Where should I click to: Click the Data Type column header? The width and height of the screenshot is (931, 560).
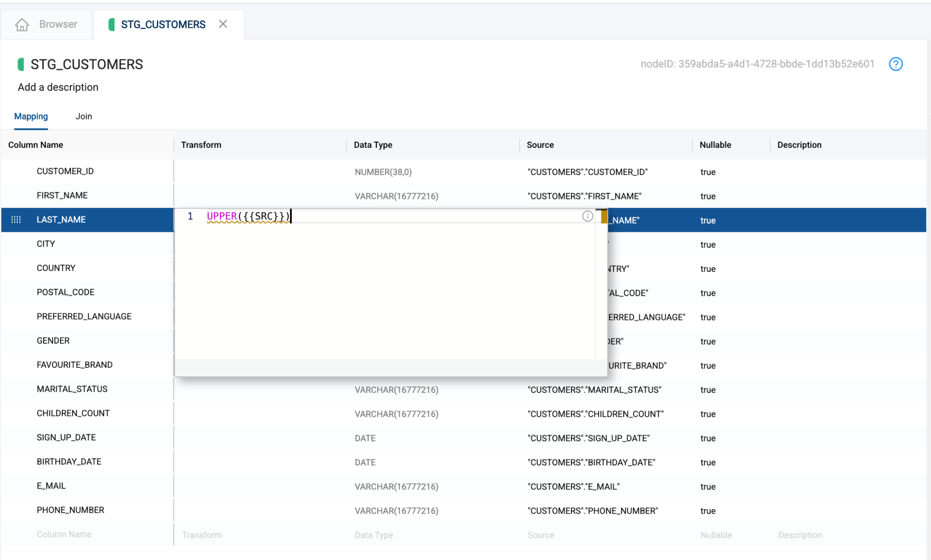[373, 145]
